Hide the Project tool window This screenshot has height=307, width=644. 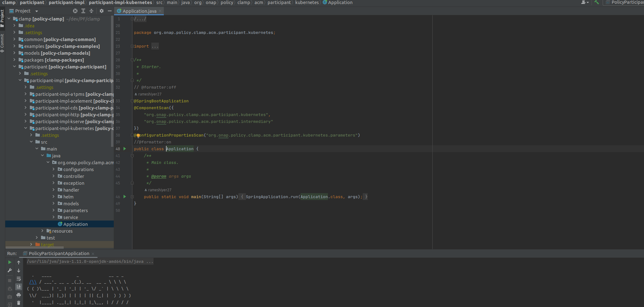109,11
